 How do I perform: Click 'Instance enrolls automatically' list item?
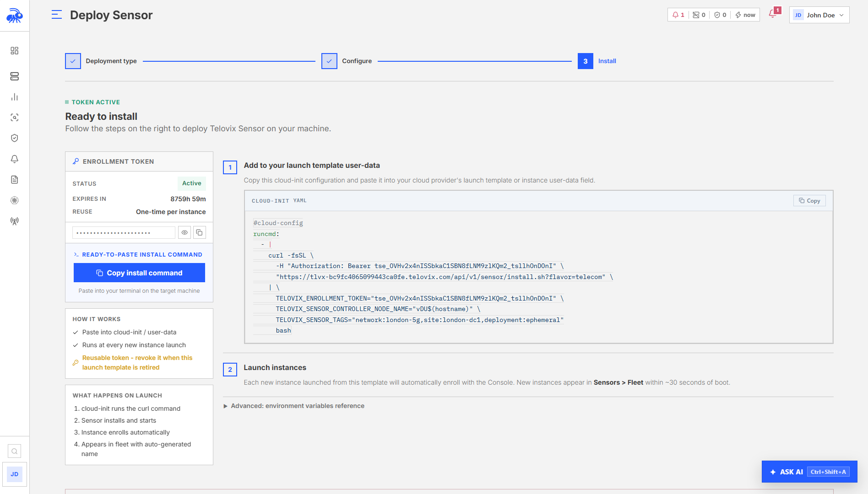point(125,433)
